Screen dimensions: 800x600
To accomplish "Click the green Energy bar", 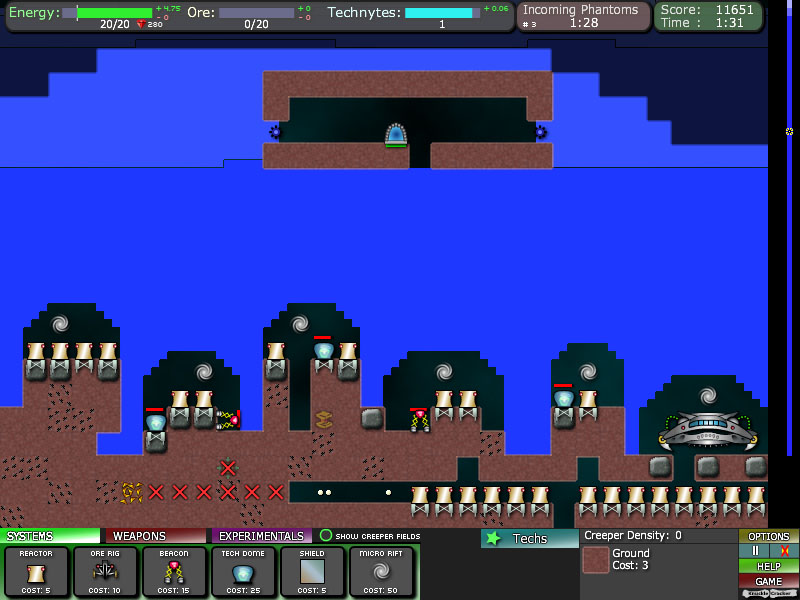I will tap(107, 13).
